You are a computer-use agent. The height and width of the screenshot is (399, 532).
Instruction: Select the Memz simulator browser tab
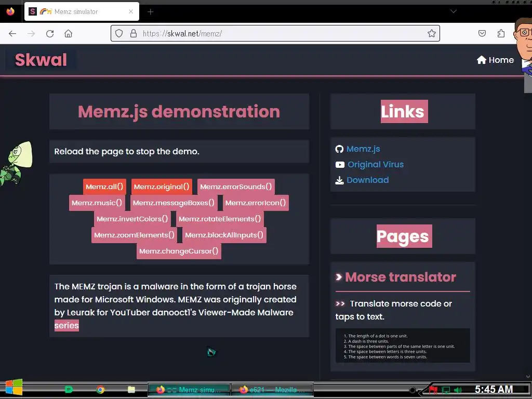[82, 11]
